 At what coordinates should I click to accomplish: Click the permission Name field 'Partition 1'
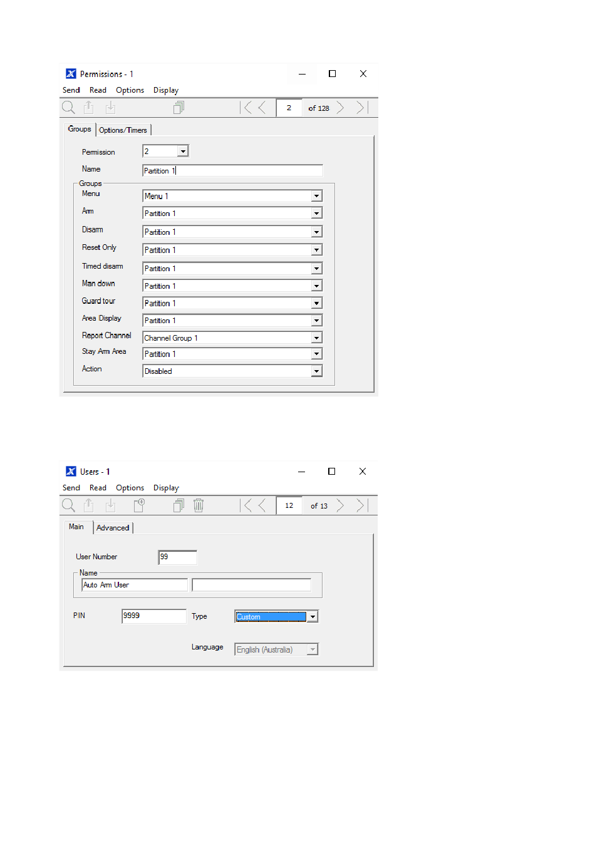232,170
